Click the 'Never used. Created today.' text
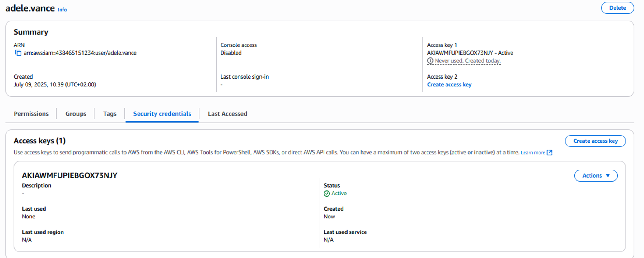Screen dimensions: 644x258 coord(467,61)
